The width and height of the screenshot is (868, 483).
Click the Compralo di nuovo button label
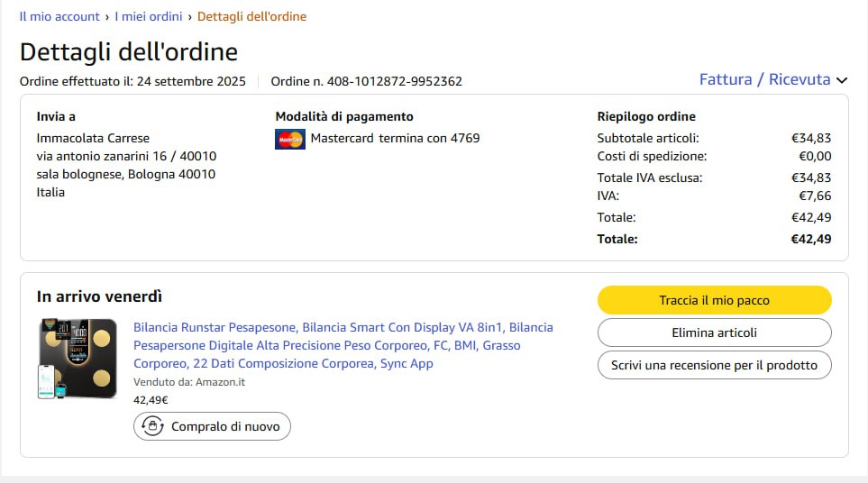225,426
